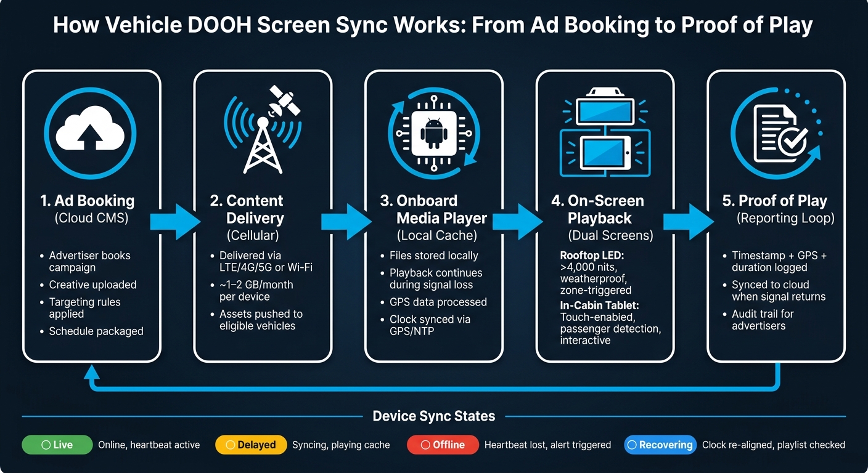Click 'Audit trail for advertisers' bullet
The height and width of the screenshot is (473, 868).
(763, 320)
